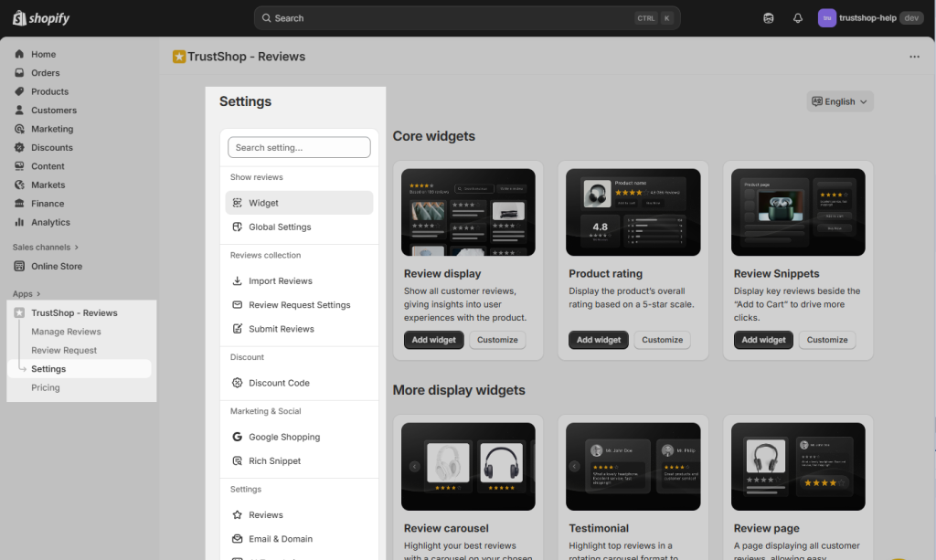Click the Google Shopping icon
Screen dimensions: 936x560
click(238, 438)
